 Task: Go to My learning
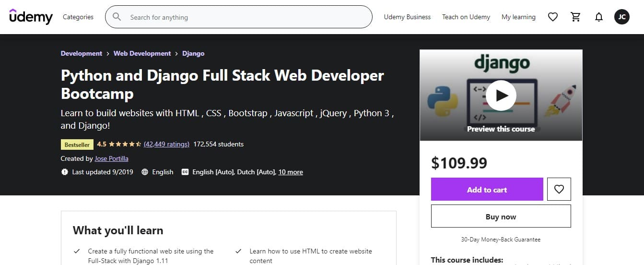518,17
